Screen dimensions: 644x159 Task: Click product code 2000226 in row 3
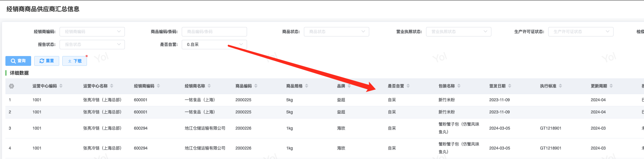(243, 128)
